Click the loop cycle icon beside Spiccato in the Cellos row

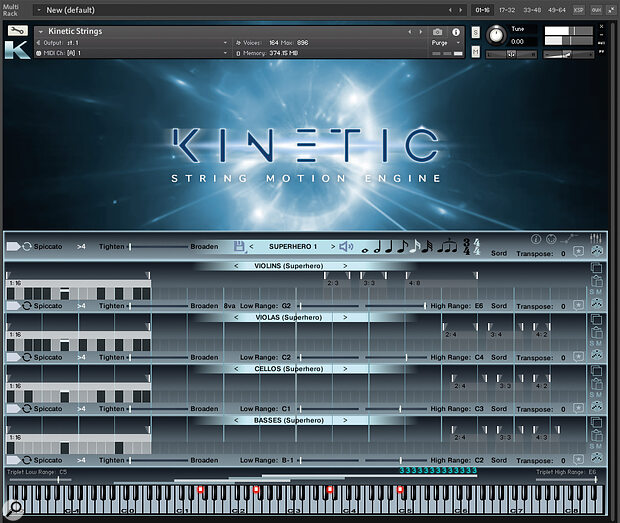click(26, 408)
